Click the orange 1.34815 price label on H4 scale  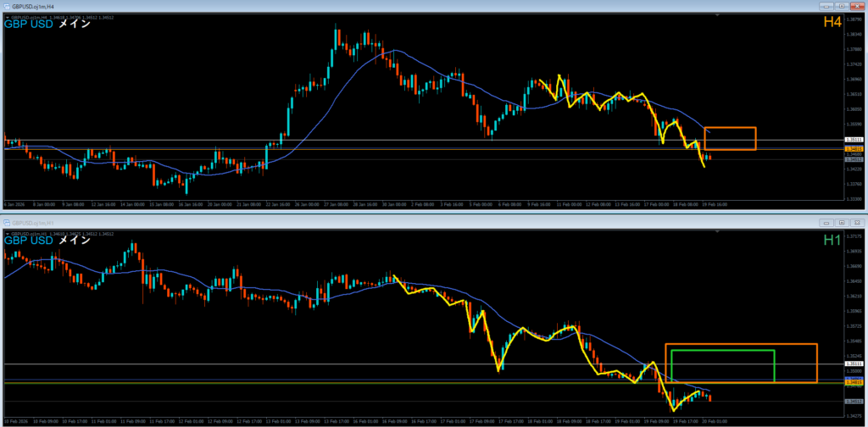click(854, 149)
